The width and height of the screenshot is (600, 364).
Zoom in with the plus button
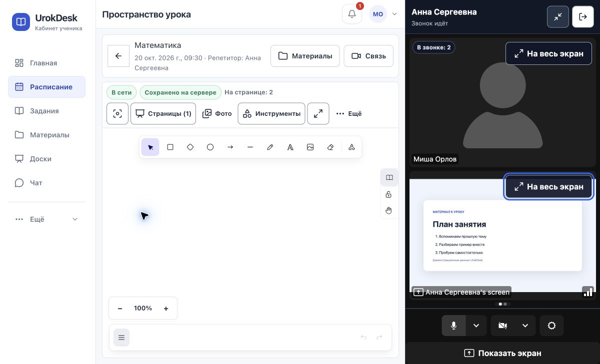[166, 309]
